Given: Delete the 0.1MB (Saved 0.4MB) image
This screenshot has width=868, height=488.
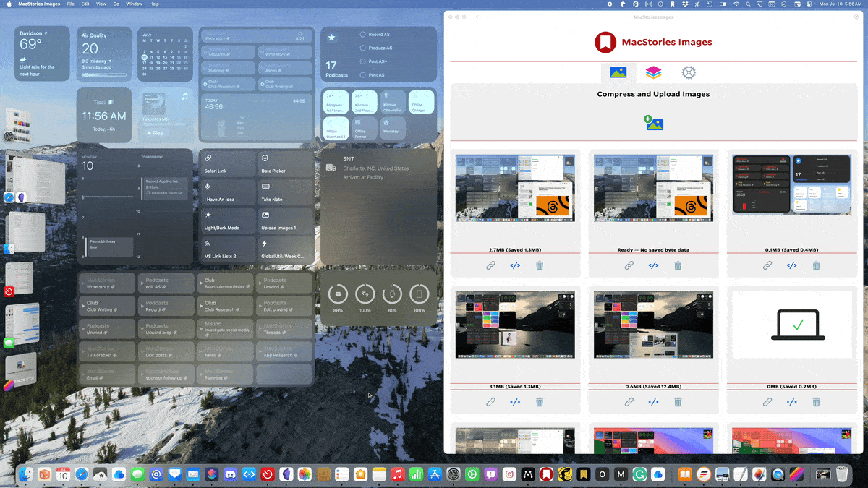Looking at the screenshot, I should (x=816, y=265).
